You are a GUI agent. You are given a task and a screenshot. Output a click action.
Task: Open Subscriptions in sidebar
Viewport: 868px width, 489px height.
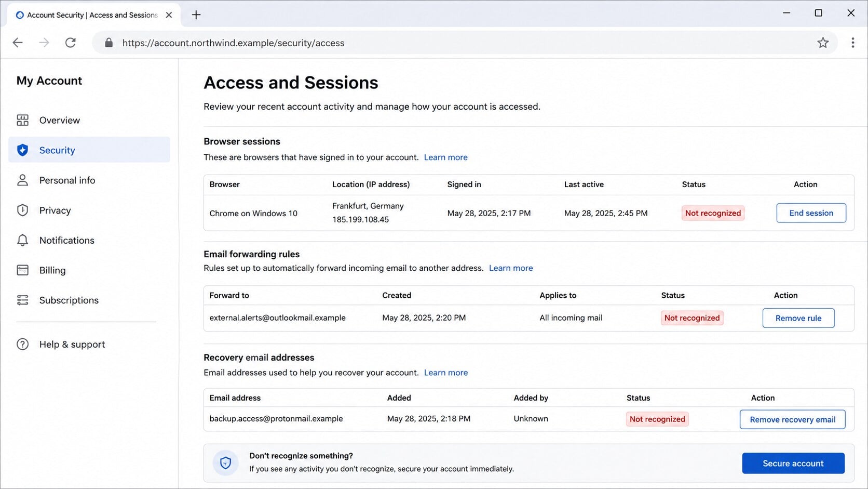pyautogui.click(x=89, y=300)
